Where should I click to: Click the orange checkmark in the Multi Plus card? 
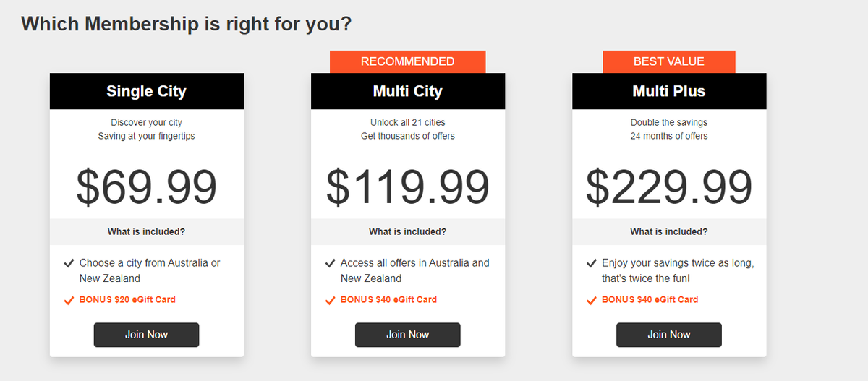coord(592,300)
